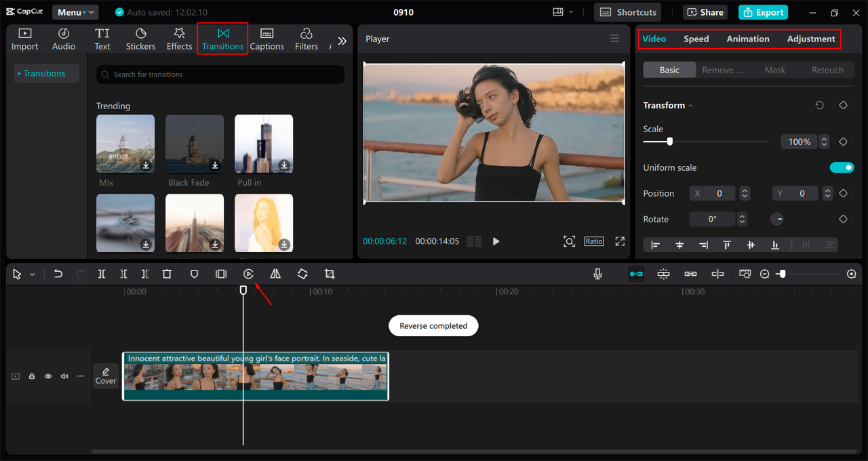The height and width of the screenshot is (461, 868).
Task: Delete right of playhead on the clip
Action: tap(145, 274)
